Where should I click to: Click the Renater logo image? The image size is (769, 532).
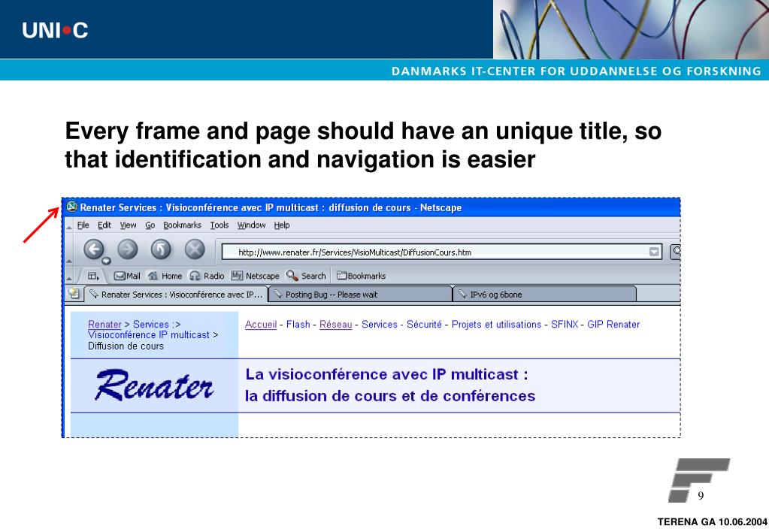pos(154,385)
